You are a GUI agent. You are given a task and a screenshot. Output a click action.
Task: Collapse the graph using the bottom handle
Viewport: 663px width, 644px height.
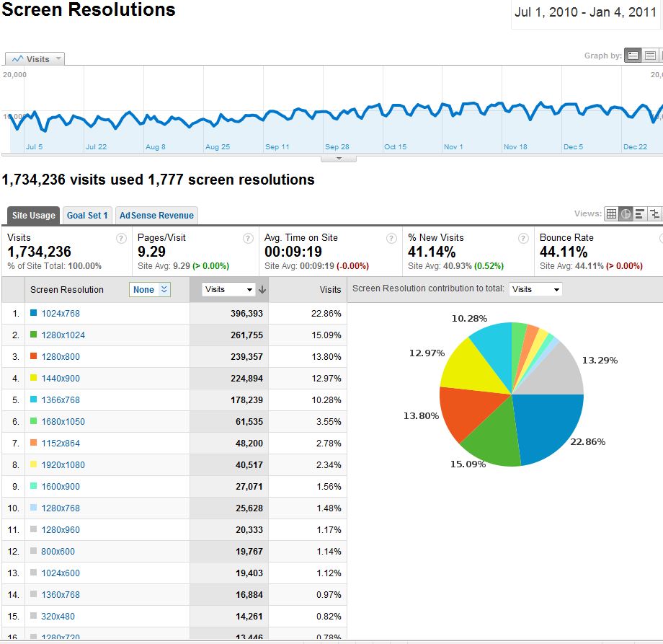pos(338,158)
